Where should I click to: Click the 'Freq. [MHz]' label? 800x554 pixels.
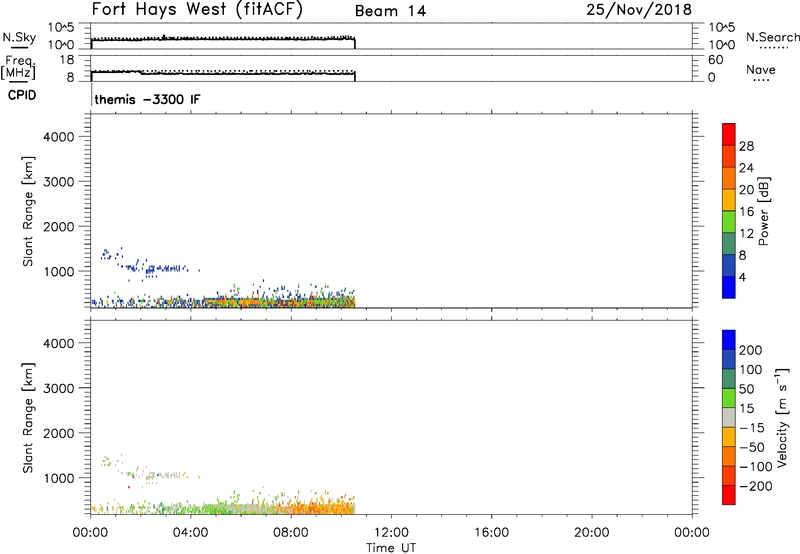pyautogui.click(x=18, y=67)
